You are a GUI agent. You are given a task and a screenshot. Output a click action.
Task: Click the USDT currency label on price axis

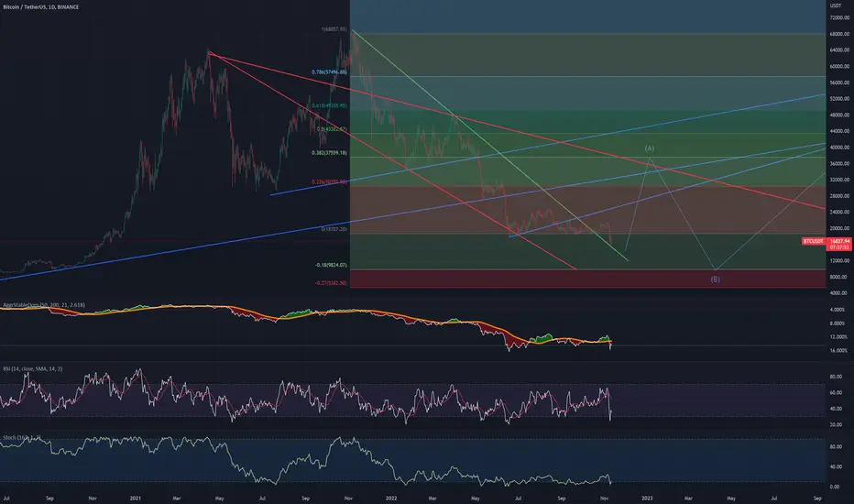click(x=836, y=5)
